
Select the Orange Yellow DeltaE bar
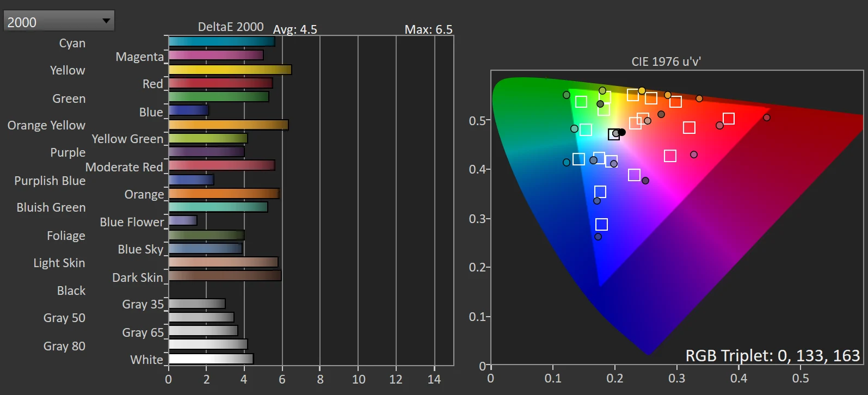(x=229, y=125)
